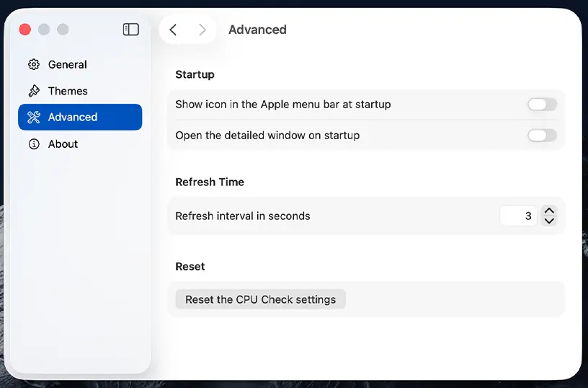Click the refresh interval number field
This screenshot has height=388, width=588.
[x=519, y=216]
